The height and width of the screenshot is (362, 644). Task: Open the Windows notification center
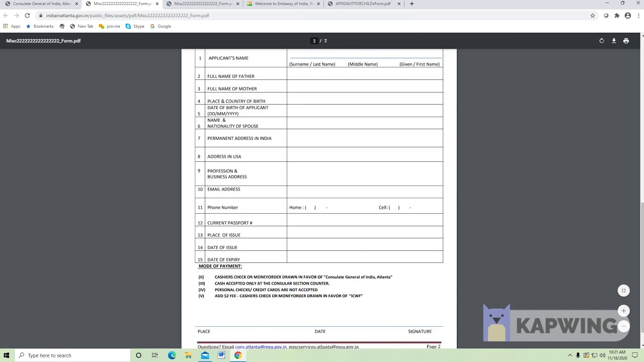(x=635, y=355)
